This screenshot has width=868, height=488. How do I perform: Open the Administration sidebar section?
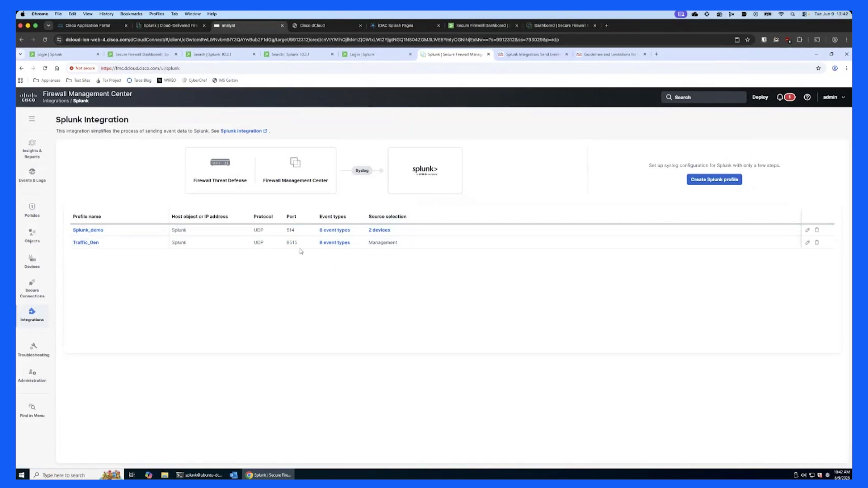32,375
